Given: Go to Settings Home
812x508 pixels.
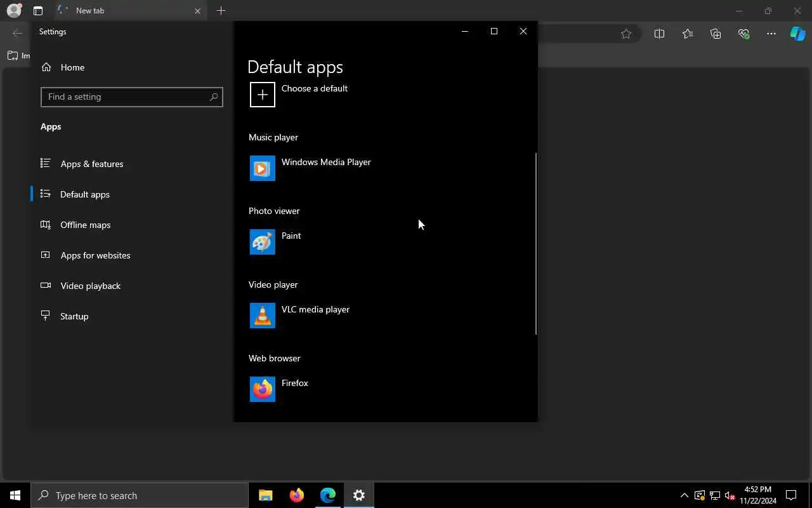Looking at the screenshot, I should click(132, 67).
